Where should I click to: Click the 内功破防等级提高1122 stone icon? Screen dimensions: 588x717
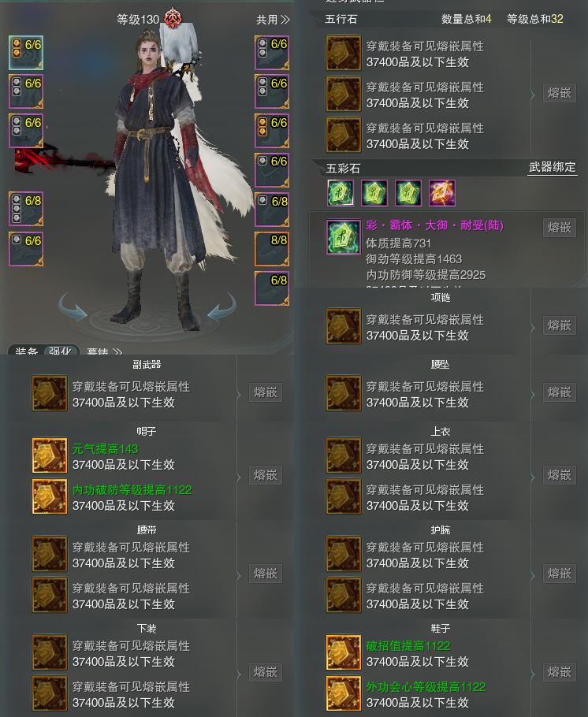(x=50, y=496)
